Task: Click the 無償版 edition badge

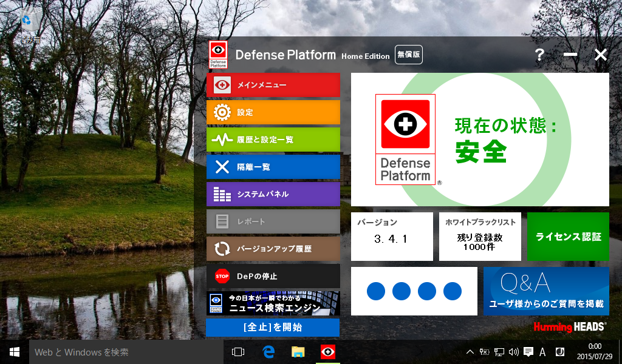Action: (x=409, y=54)
